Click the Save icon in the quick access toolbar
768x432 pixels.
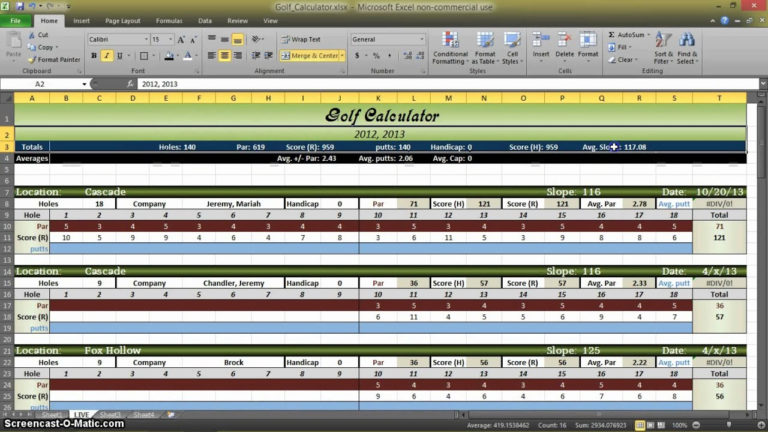point(19,7)
